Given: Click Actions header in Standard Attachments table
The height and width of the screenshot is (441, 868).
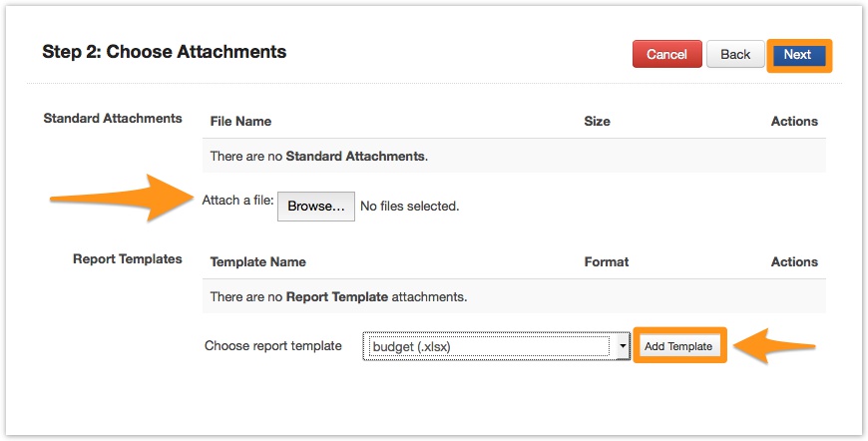Looking at the screenshot, I should [x=794, y=122].
